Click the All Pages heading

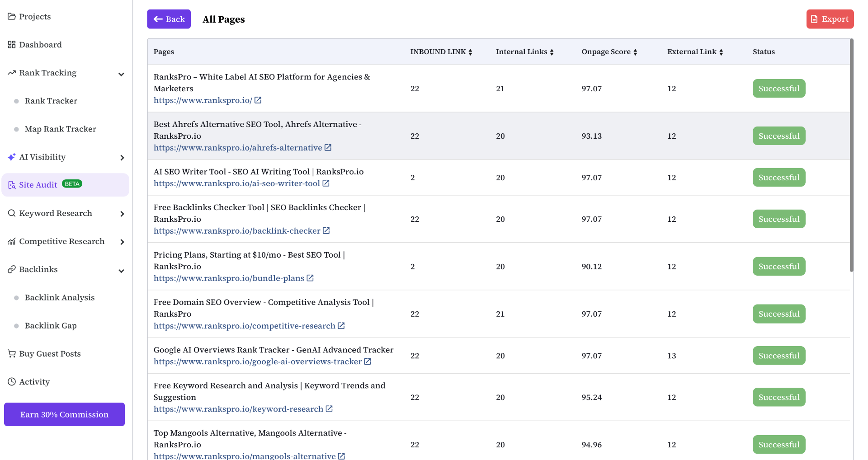[223, 19]
